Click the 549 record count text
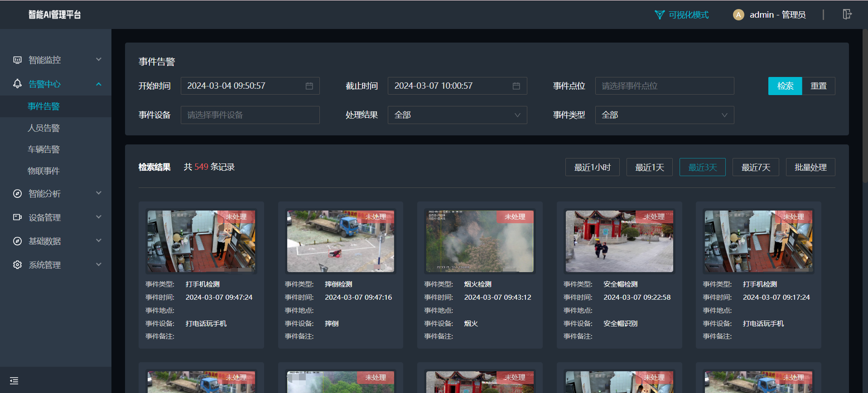This screenshot has height=393, width=868. 201,167
